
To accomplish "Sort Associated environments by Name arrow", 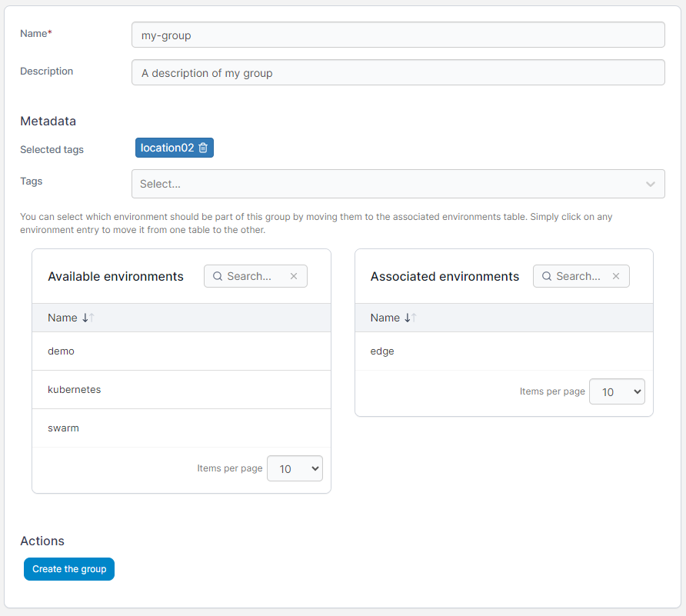I will coord(411,318).
